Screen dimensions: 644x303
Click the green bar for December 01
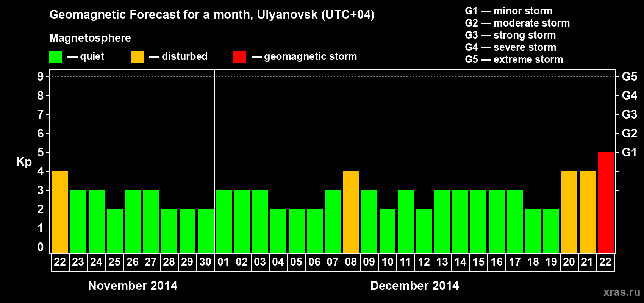(x=224, y=222)
